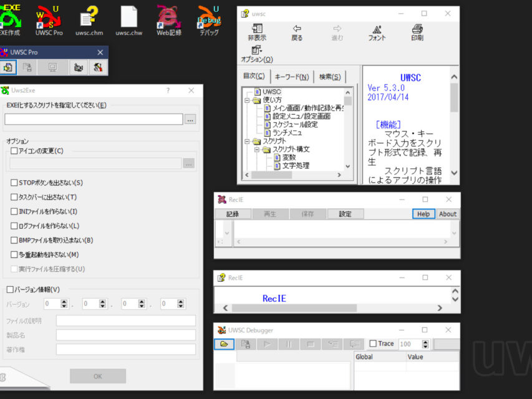This screenshot has height=399, width=532.
Task: Click About button in RecIE
Action: tap(448, 214)
